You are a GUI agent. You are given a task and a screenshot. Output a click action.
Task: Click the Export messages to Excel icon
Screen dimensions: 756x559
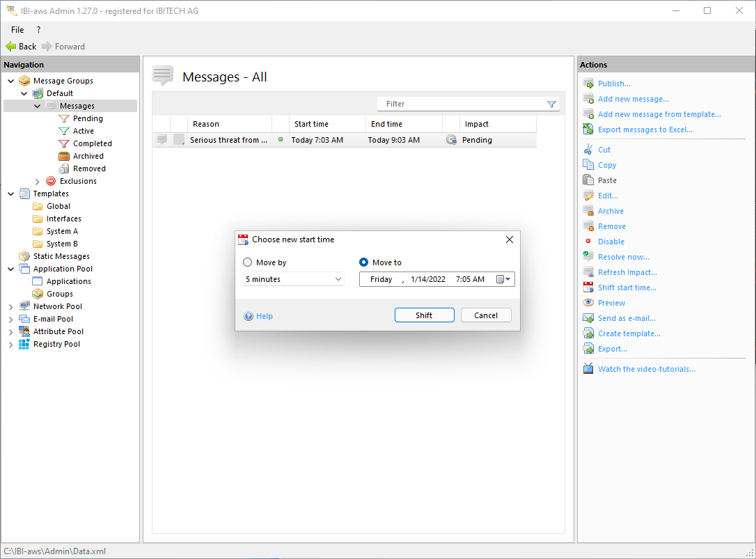coord(588,129)
